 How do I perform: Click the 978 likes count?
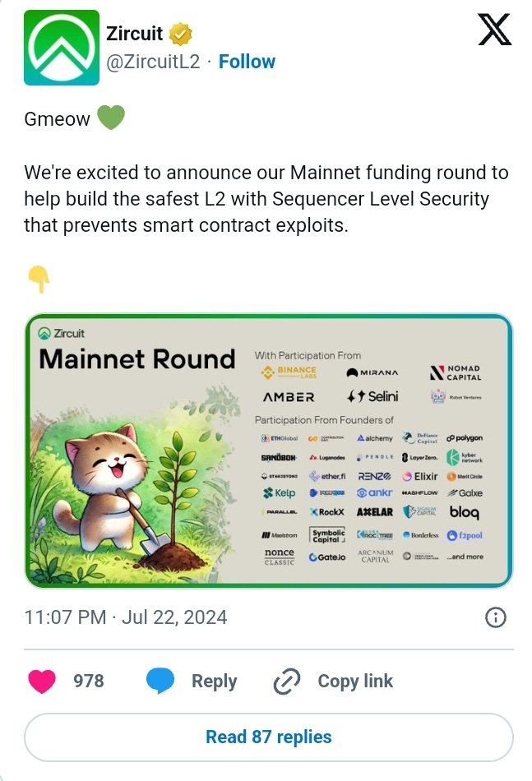click(x=88, y=682)
